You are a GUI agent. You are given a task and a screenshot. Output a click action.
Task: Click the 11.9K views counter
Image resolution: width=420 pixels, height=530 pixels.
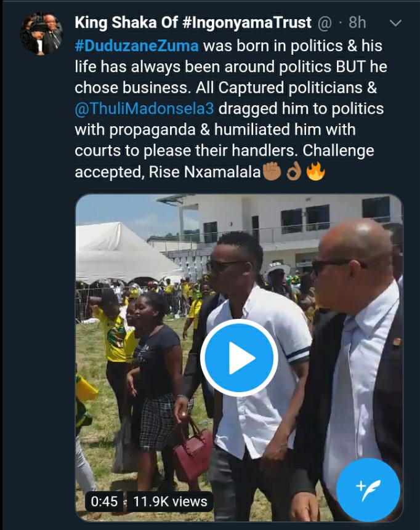tap(170, 501)
